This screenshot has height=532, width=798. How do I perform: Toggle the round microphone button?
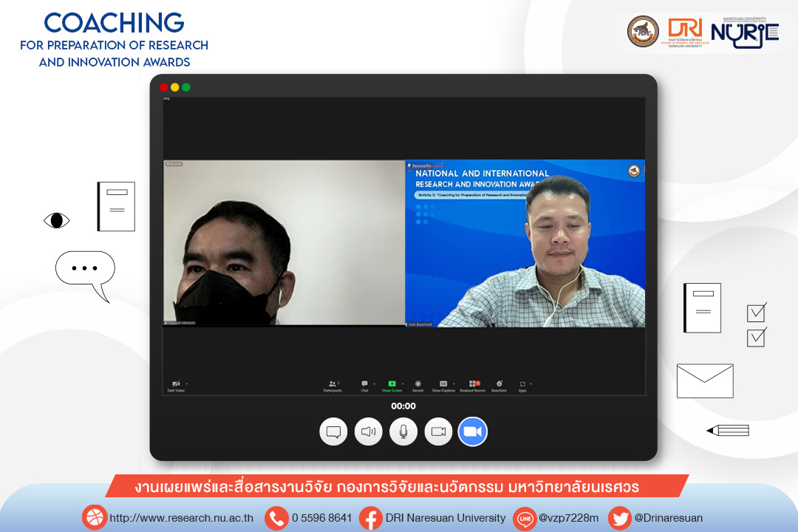403,432
